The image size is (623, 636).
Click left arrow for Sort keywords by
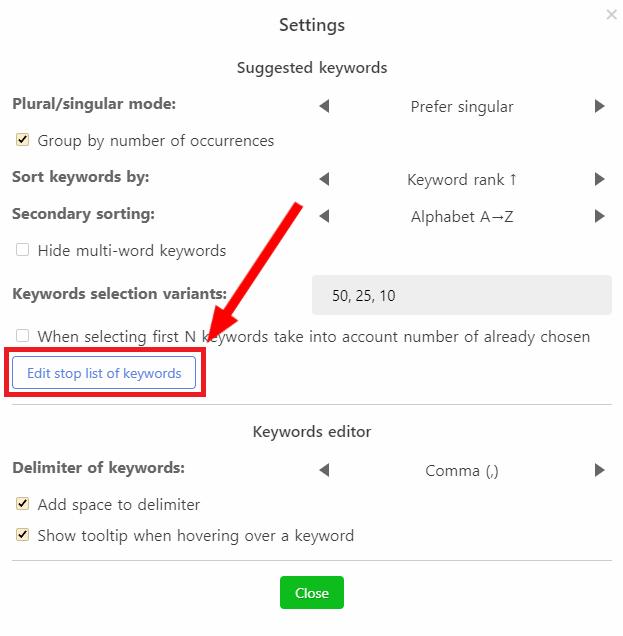click(x=324, y=179)
